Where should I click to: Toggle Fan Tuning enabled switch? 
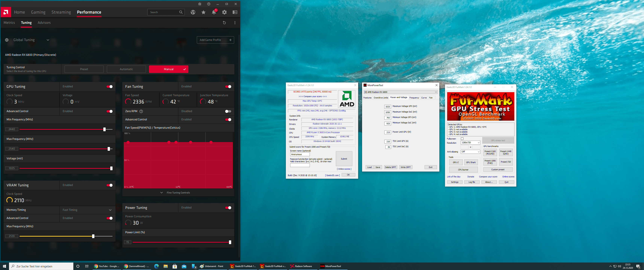(228, 87)
